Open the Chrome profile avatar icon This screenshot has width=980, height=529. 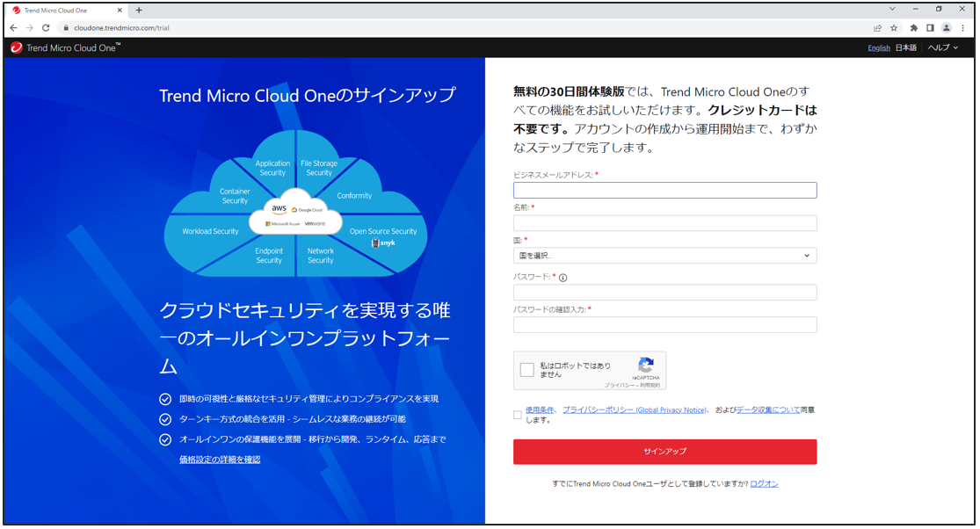(947, 28)
